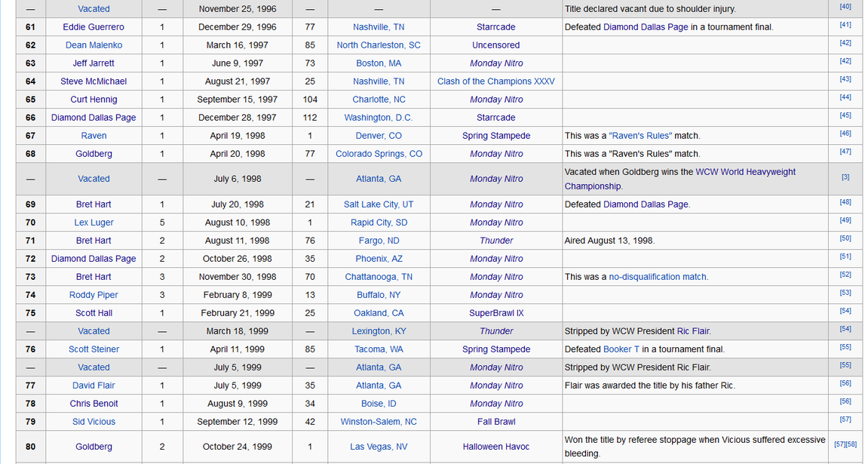Click the Lexington, KY link

point(379,331)
